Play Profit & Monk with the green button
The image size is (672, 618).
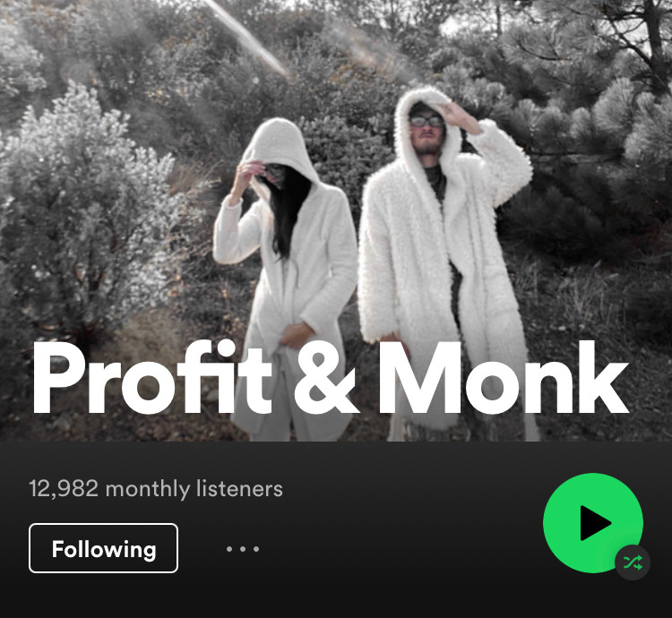[x=593, y=522]
